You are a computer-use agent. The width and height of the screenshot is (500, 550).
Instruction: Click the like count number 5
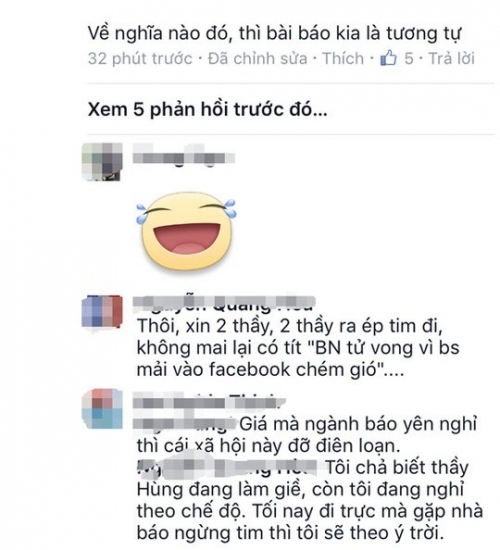[409, 58]
